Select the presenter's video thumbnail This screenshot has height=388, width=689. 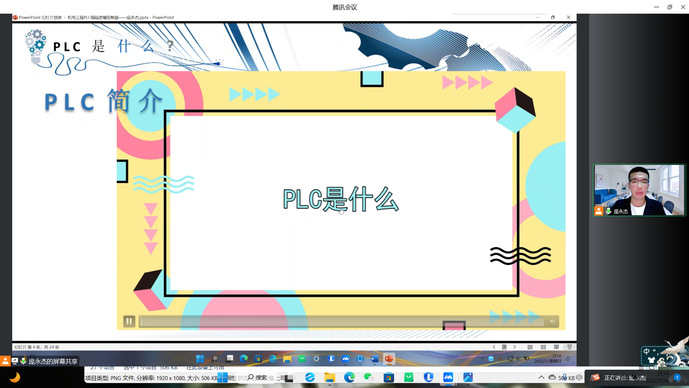click(639, 190)
